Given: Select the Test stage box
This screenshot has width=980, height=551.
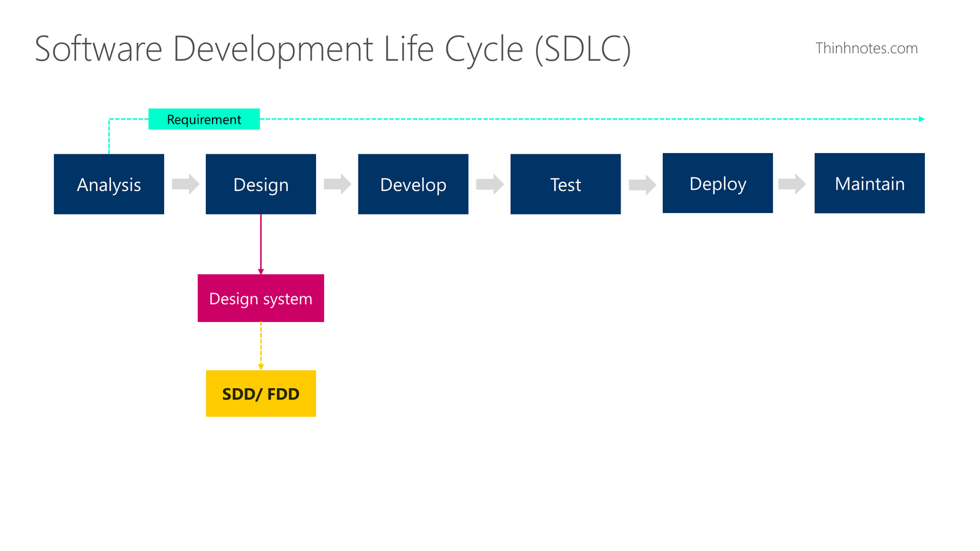Looking at the screenshot, I should 565,184.
